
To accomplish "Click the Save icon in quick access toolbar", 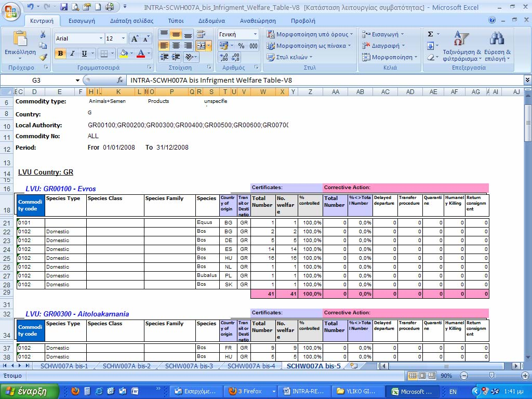I will coord(63,6).
